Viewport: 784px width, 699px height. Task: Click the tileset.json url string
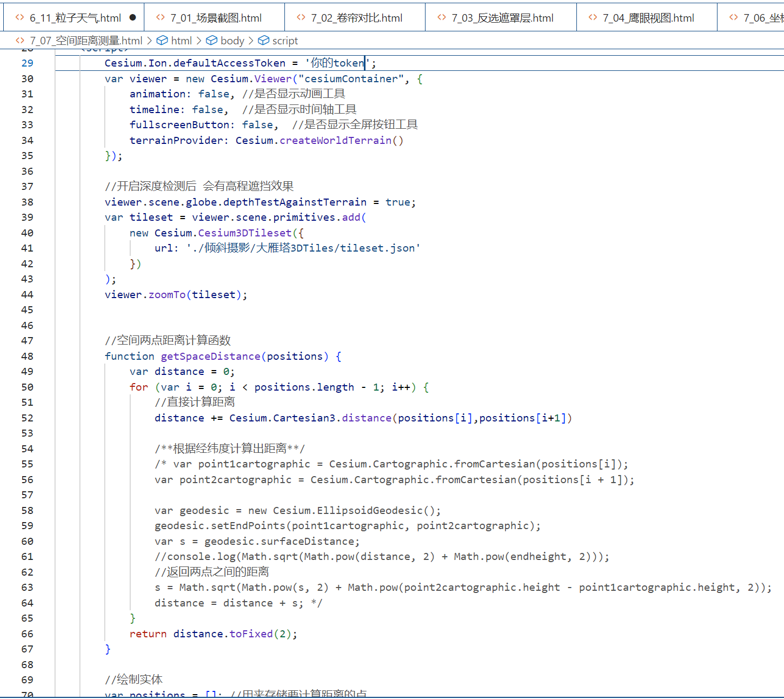[x=303, y=248]
